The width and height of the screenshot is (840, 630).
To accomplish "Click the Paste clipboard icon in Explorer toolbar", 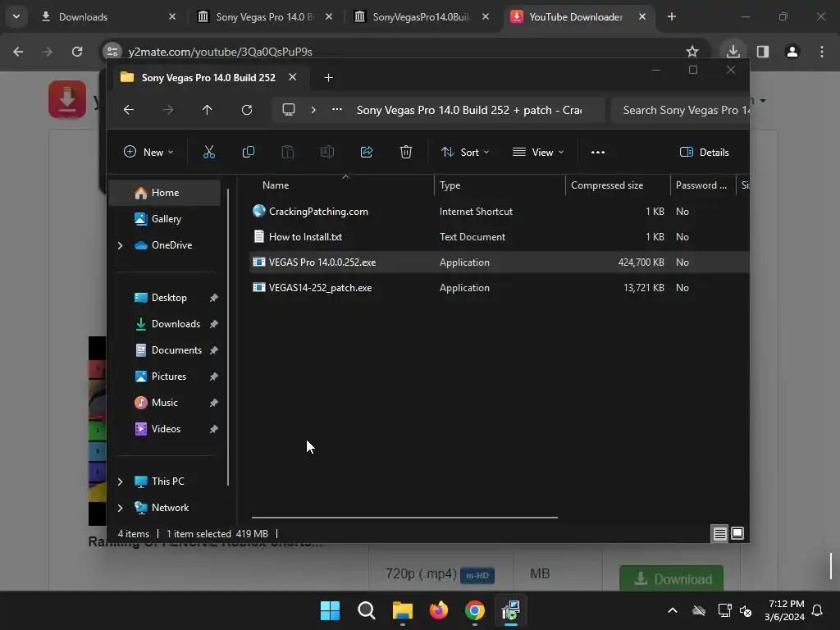I will pos(288,152).
